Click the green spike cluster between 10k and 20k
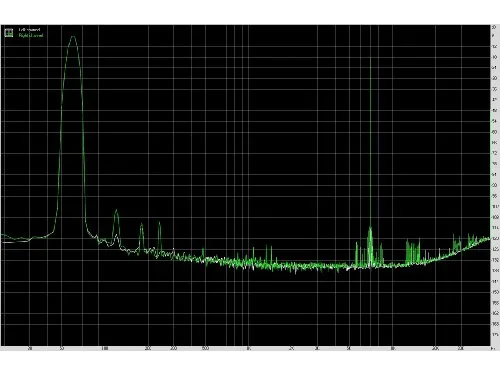This screenshot has height=375, width=500. [x=413, y=252]
